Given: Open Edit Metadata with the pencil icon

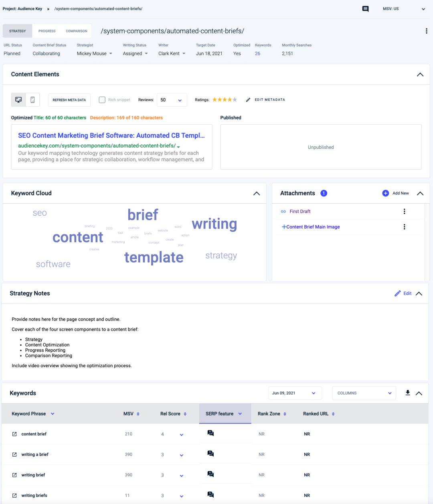Looking at the screenshot, I should 248,99.
